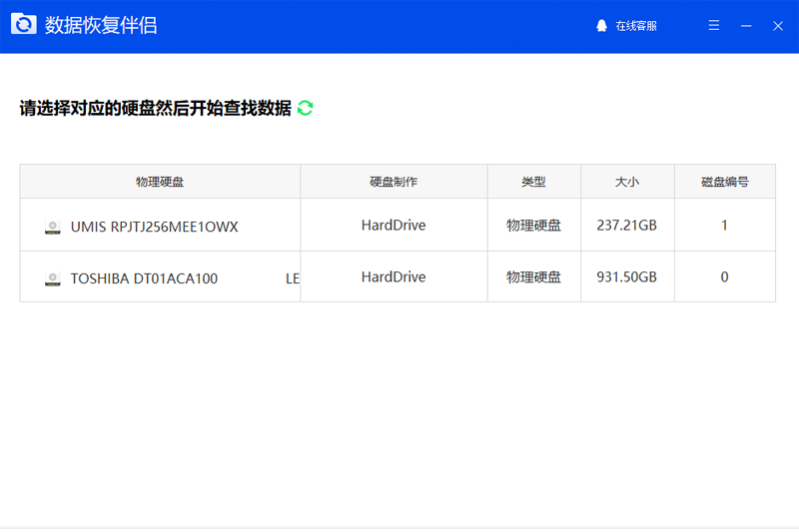Click the 物理硬盘 column header

pos(160,182)
